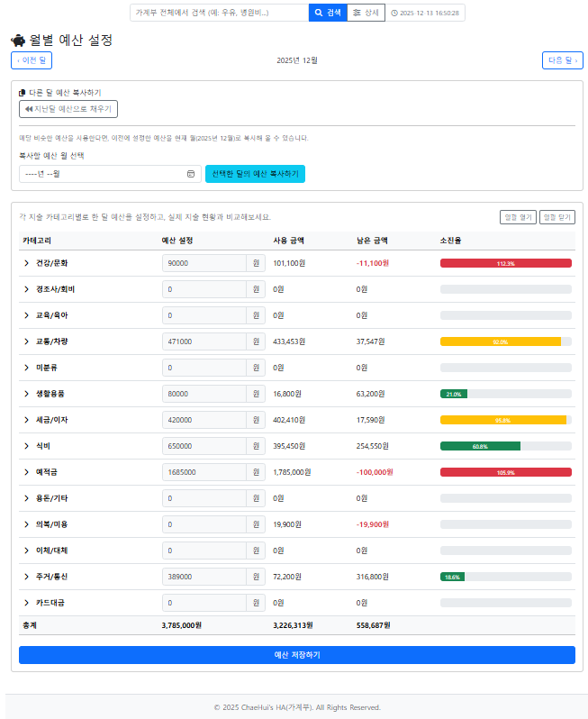The height and width of the screenshot is (719, 588).
Task: Edit 주거/통신 budget field showing 389000
Action: tap(204, 577)
